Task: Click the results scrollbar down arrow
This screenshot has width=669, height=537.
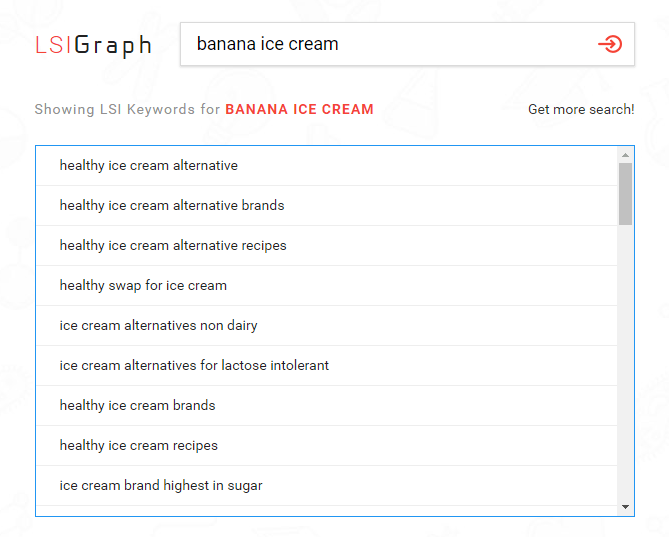Action: click(626, 507)
